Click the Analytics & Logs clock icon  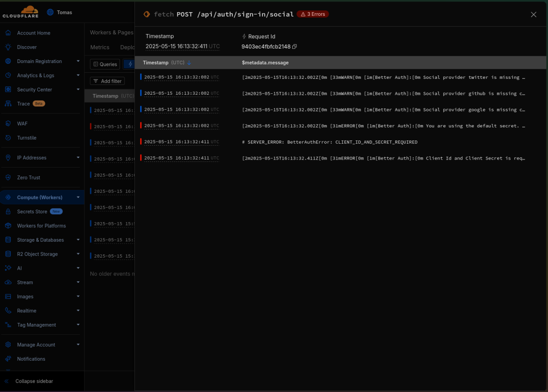click(8, 75)
